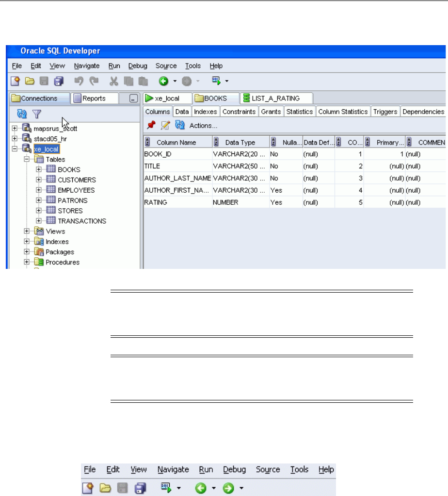Click the Open folder icon in main toolbar

point(30,82)
